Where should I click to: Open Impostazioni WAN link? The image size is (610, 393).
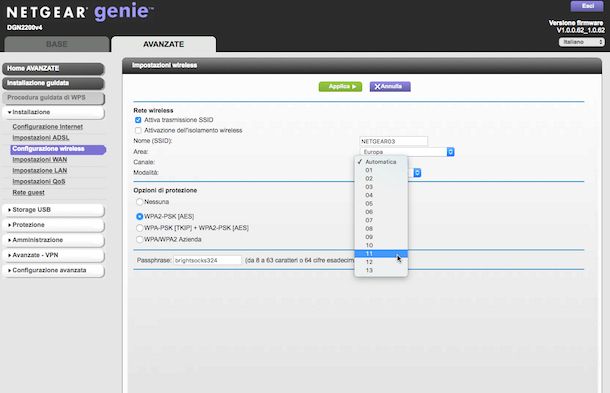click(40, 160)
